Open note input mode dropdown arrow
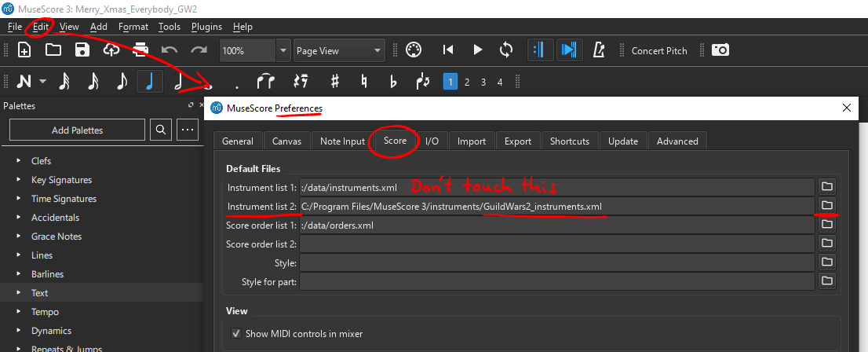The image size is (868, 352). coord(42,82)
